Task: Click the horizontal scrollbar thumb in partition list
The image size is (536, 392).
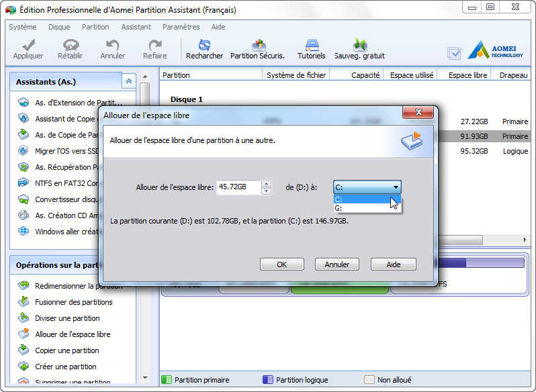Action: (x=460, y=240)
